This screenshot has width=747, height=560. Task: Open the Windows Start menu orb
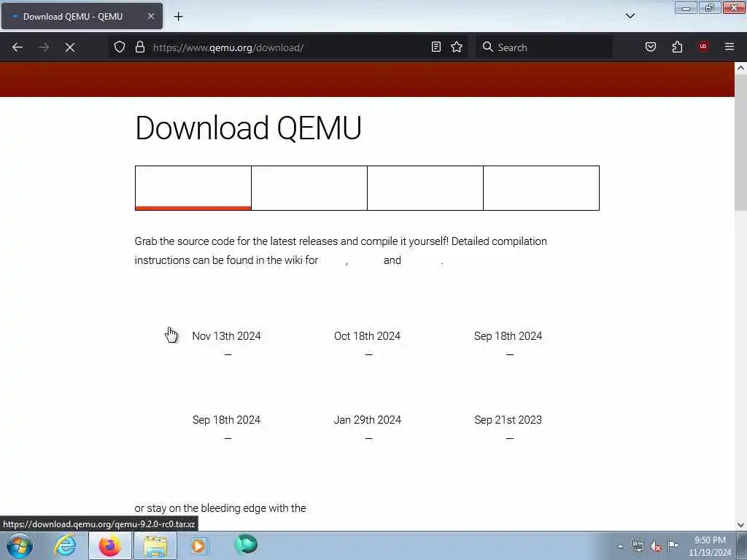pyautogui.click(x=20, y=545)
